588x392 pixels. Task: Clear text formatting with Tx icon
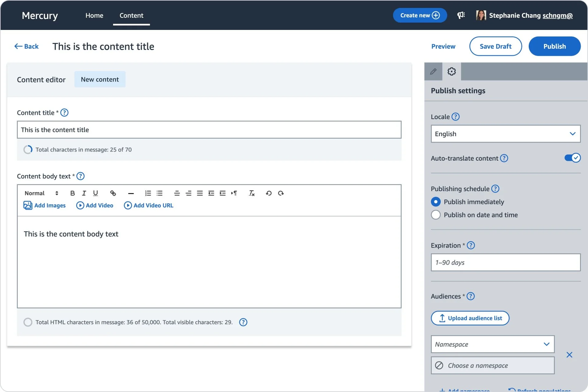coord(252,193)
